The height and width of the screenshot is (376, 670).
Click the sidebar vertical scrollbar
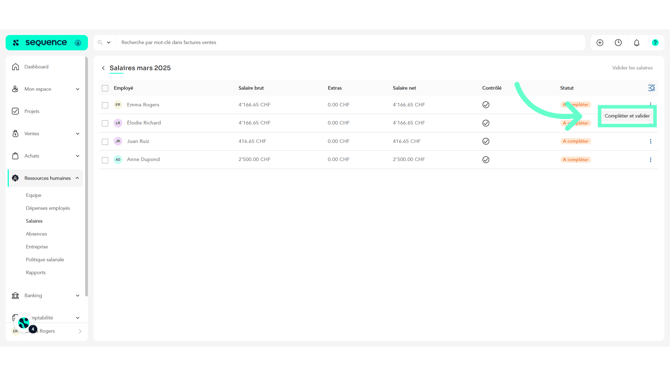tap(86, 176)
